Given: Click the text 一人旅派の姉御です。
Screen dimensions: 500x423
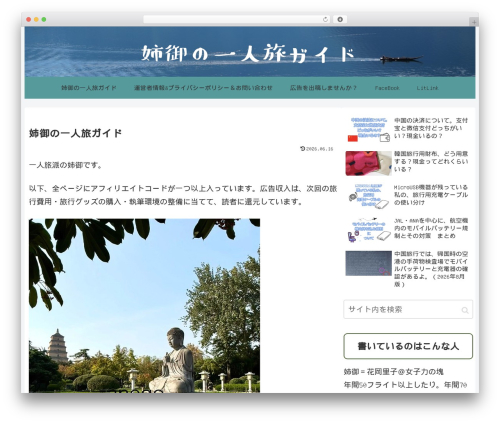Looking at the screenshot, I should coord(66,165).
